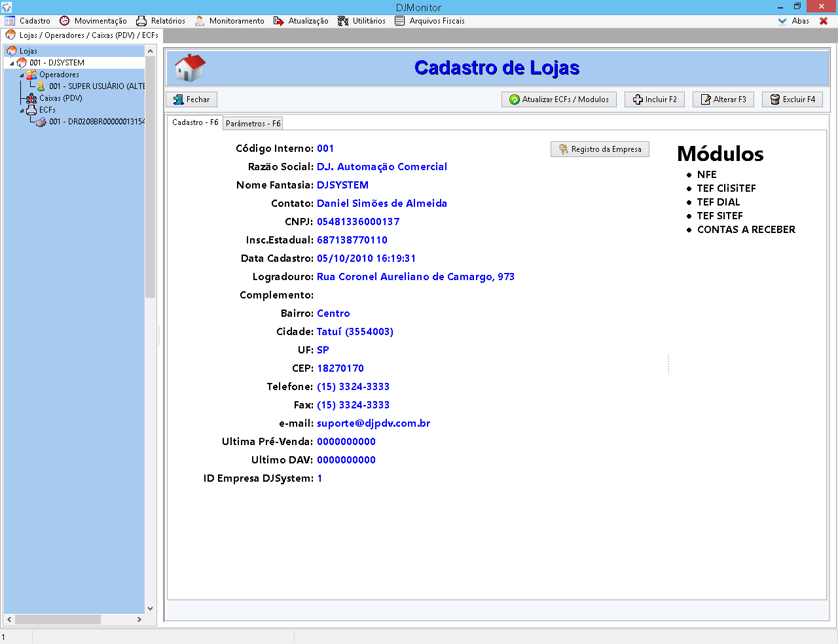Select the Lojas root tree node
Viewport: 838px width, 644px height.
(28, 51)
